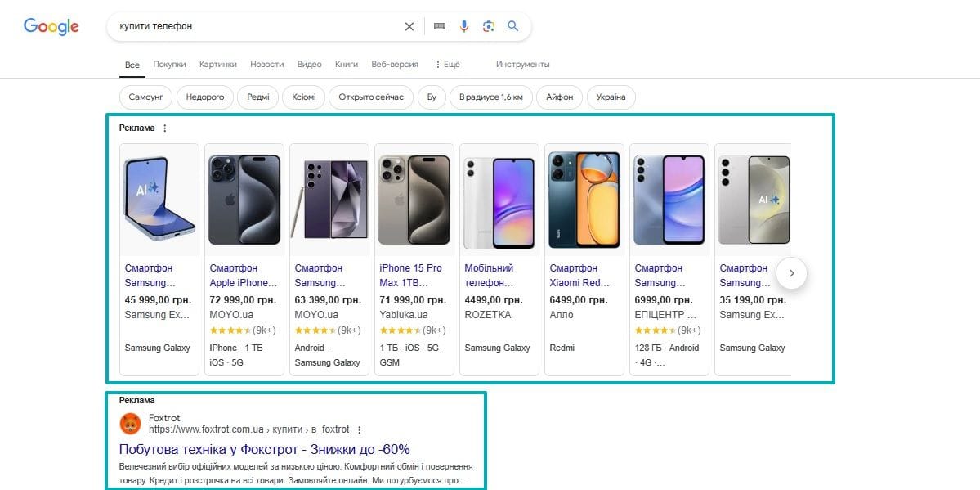Apply the В радиусе 1,6 км chip
The height and width of the screenshot is (490, 980).
pos(490,97)
